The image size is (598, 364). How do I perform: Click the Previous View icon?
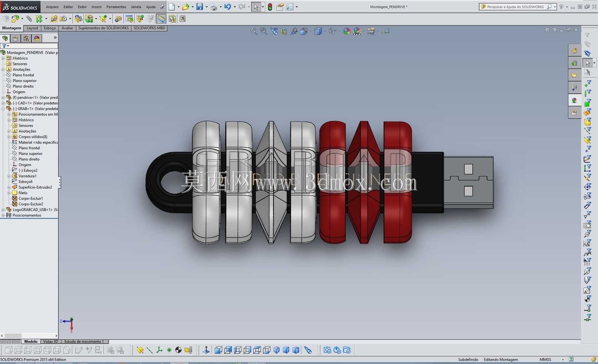[x=274, y=31]
